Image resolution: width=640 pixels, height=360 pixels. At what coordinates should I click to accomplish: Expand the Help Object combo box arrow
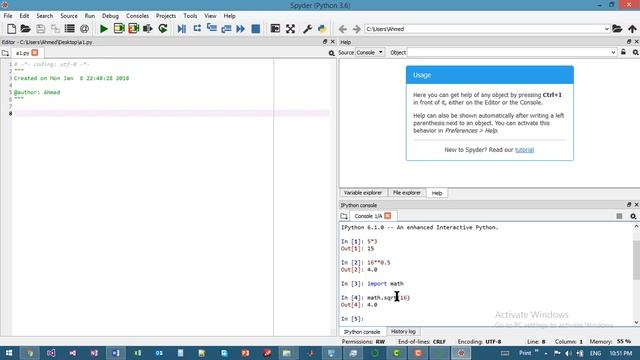(613, 52)
